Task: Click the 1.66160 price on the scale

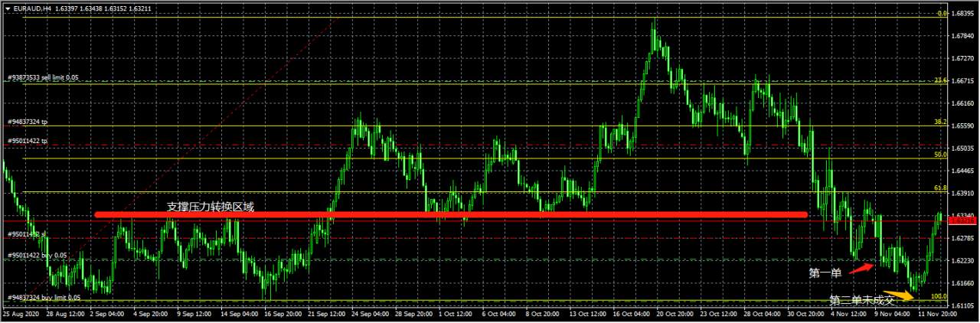Action: tap(963, 103)
